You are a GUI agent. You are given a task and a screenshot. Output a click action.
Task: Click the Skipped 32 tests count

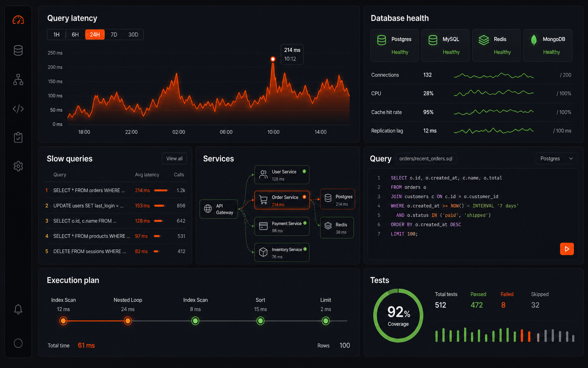535,305
